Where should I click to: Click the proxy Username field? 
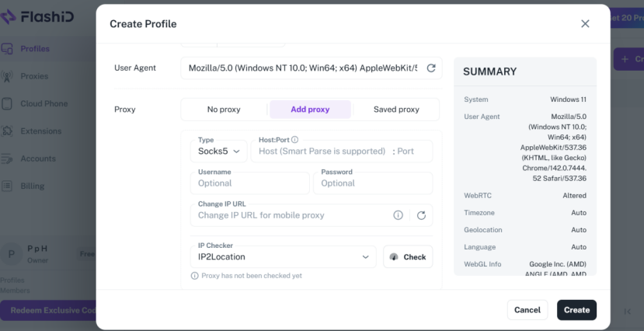(249, 183)
